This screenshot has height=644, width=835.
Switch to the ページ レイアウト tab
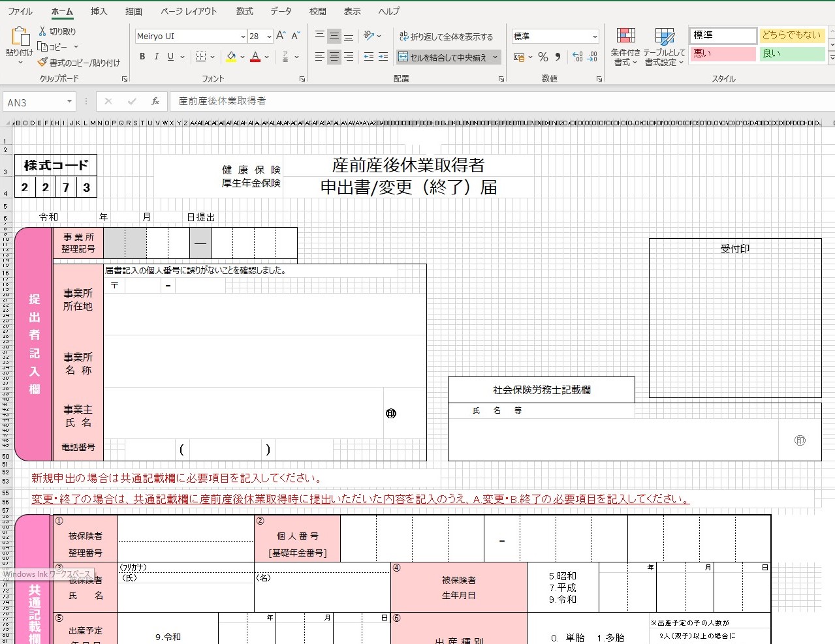pos(189,11)
